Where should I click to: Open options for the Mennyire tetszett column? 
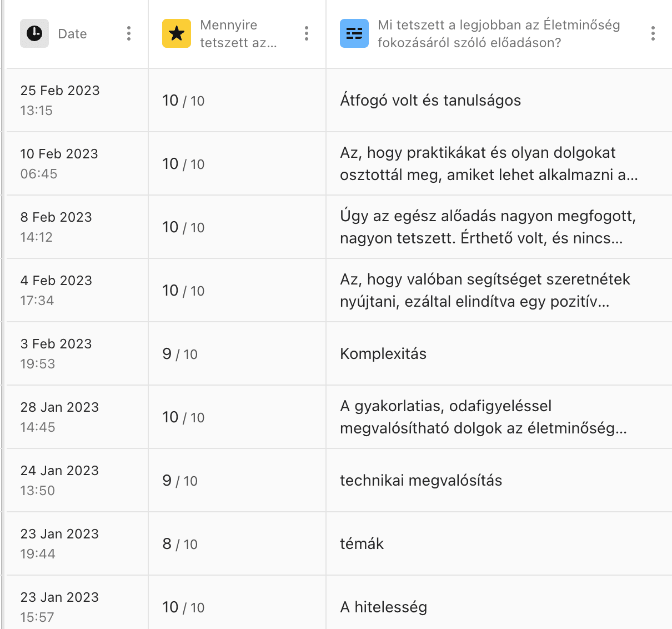pyautogui.click(x=307, y=33)
